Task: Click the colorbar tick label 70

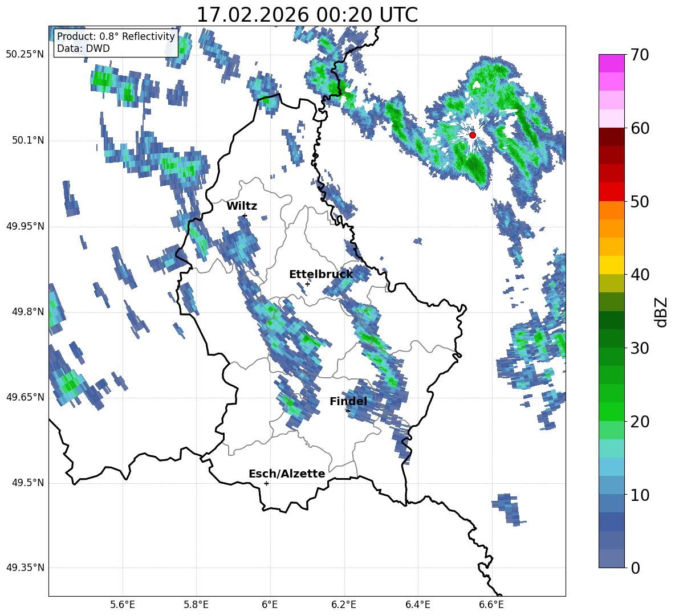Action: pos(640,55)
